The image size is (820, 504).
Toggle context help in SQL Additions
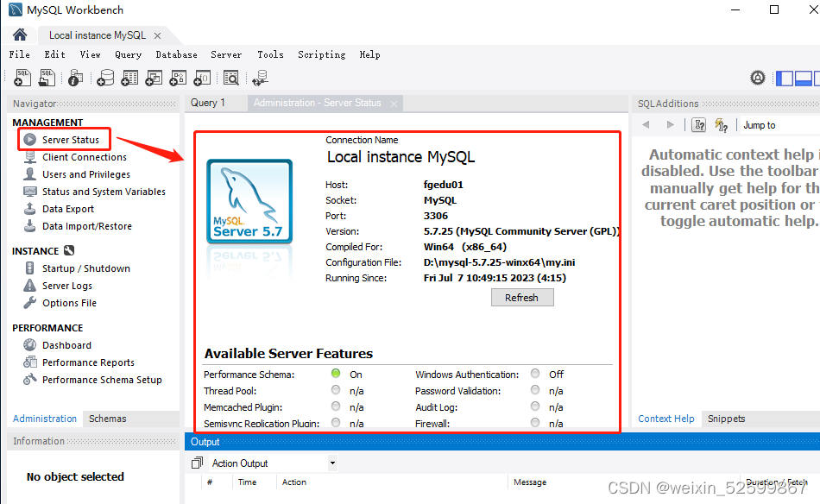(698, 125)
